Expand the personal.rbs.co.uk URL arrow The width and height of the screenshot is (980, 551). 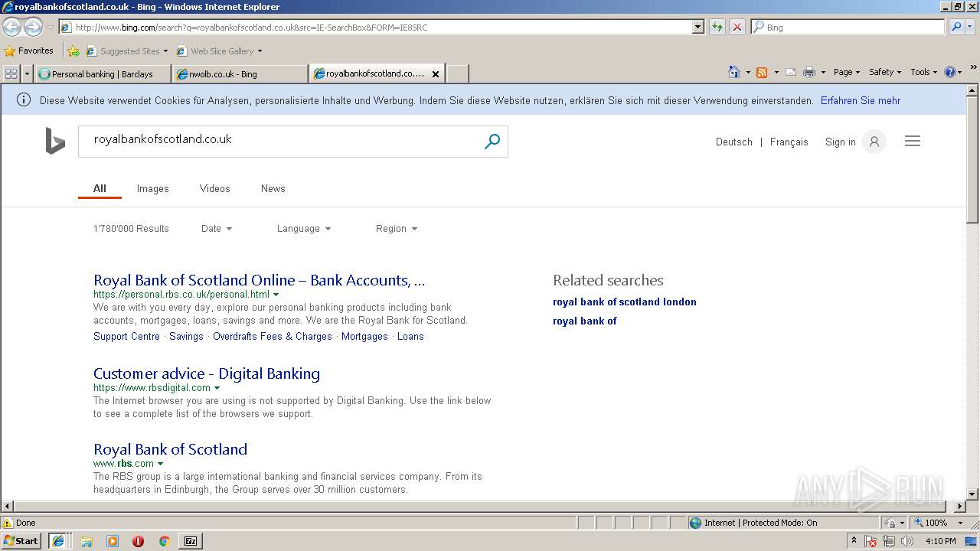click(x=276, y=295)
